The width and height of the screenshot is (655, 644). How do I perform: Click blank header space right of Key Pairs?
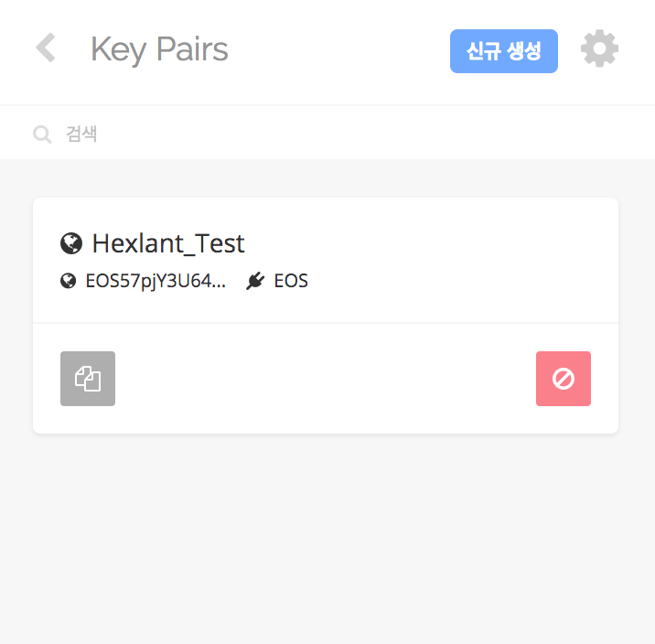click(x=338, y=49)
